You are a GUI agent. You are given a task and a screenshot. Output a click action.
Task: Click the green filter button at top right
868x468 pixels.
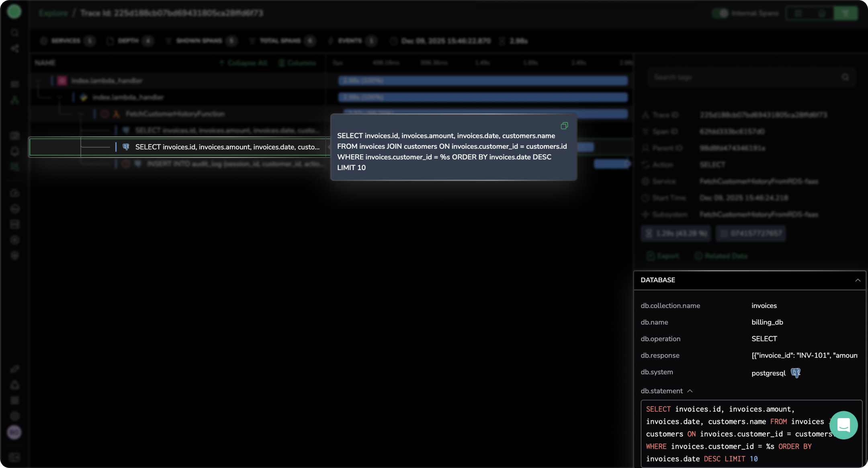pyautogui.click(x=845, y=13)
